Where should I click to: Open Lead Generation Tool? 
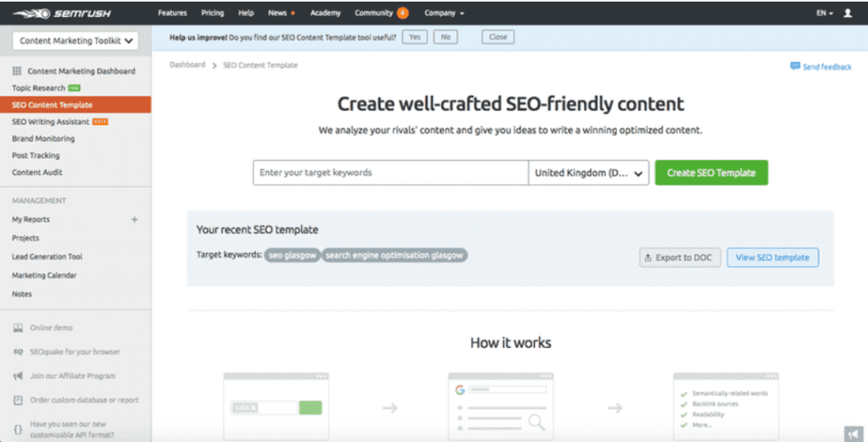[47, 257]
